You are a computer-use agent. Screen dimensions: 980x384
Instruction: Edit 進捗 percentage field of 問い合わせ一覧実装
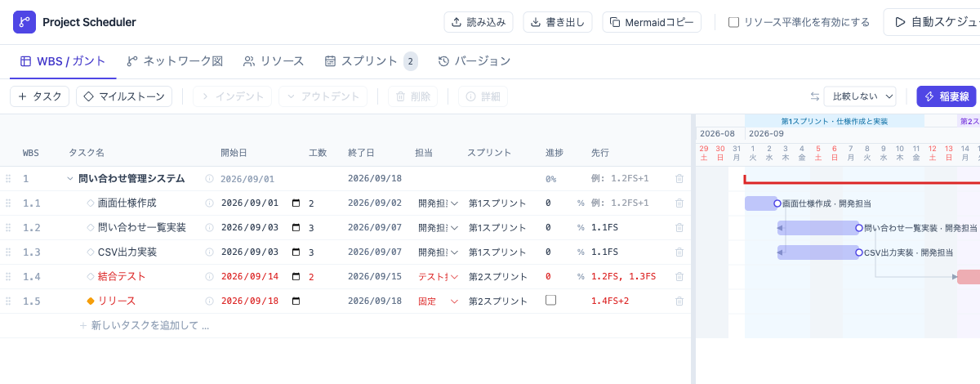coord(558,228)
